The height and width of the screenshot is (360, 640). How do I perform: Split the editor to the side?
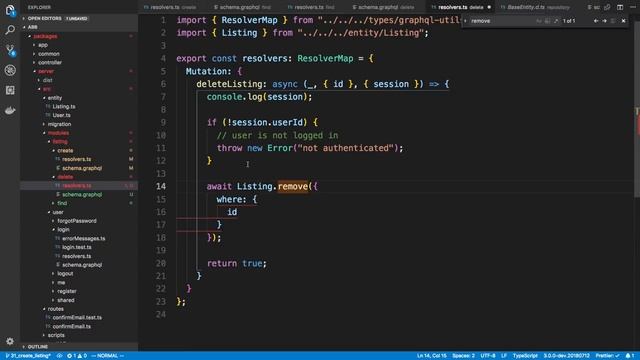click(620, 7)
